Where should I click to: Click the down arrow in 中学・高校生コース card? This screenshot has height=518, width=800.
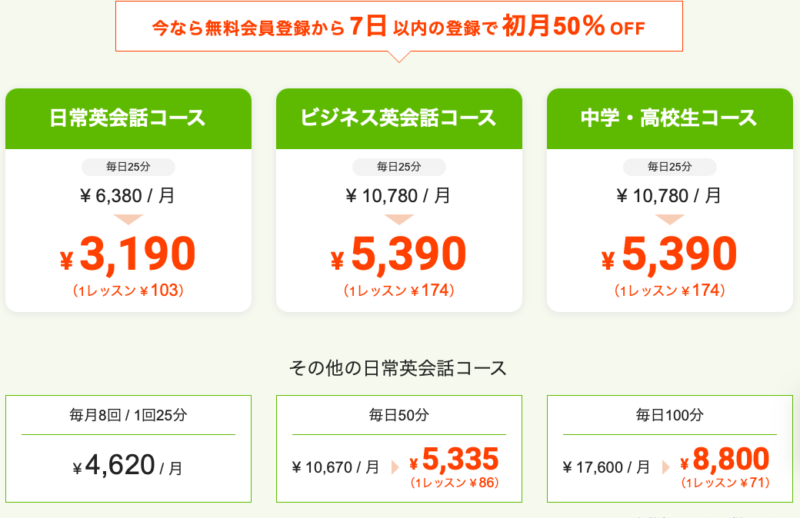click(669, 219)
